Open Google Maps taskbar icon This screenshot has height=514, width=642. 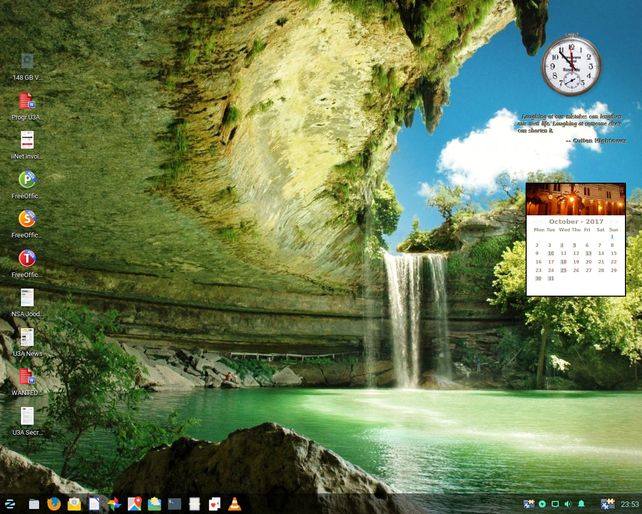click(134, 504)
